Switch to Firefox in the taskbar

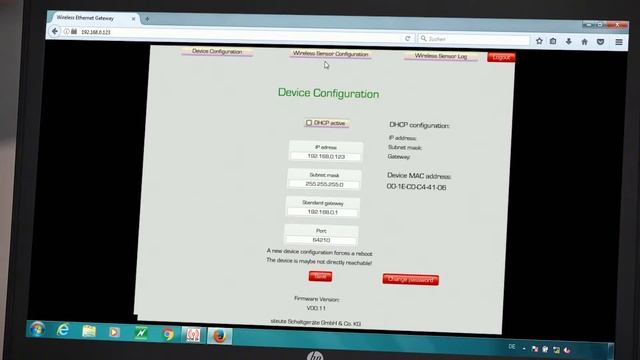click(220, 336)
